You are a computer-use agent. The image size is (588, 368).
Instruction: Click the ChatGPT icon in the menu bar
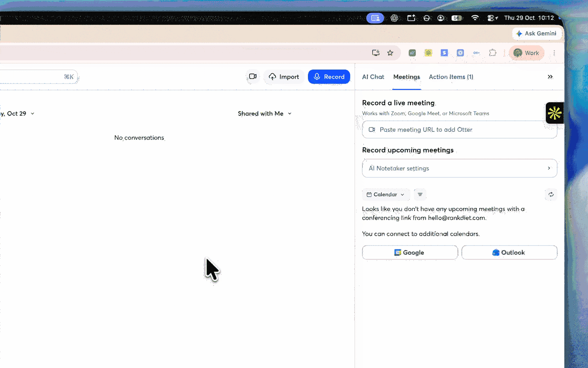[x=394, y=18]
